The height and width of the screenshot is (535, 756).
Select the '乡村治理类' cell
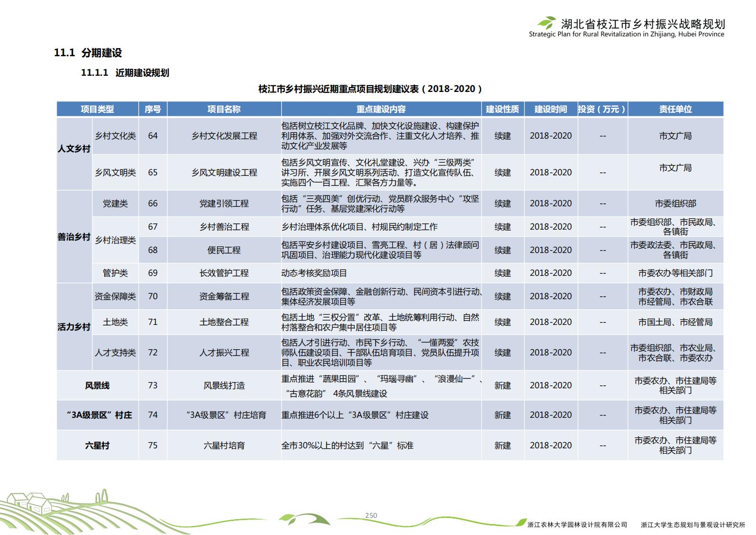point(115,240)
